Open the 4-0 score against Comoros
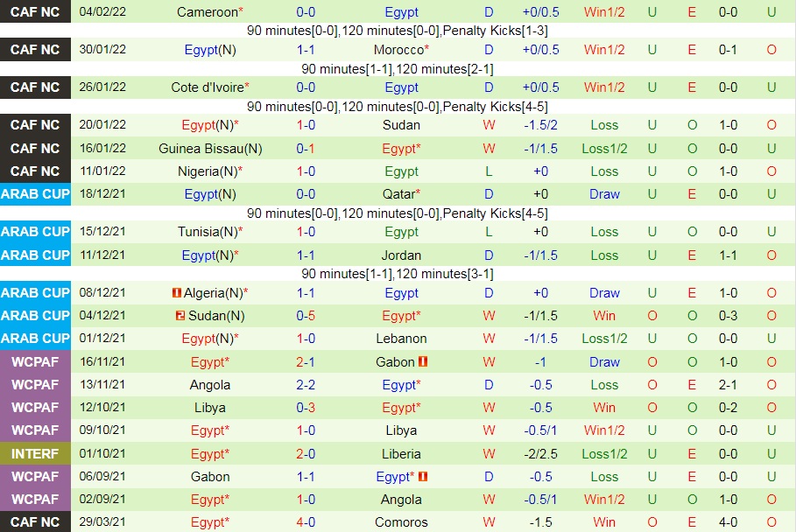Viewport: 796px width, 532px height. coord(306,522)
